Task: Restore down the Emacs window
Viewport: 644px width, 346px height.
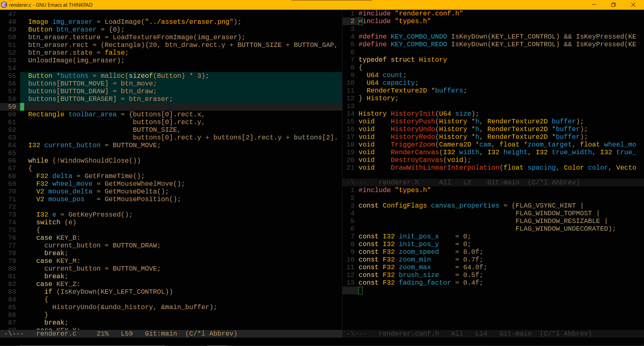Action: tap(613, 5)
